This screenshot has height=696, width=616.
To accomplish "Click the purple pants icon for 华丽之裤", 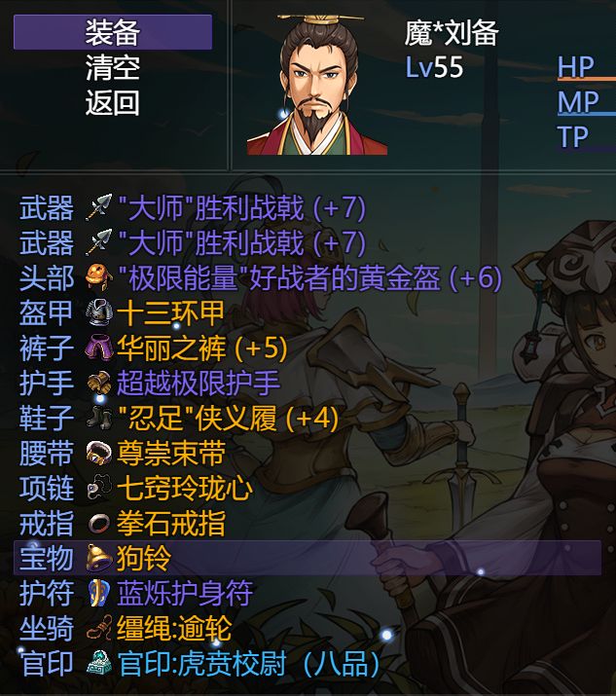I will pos(98,348).
